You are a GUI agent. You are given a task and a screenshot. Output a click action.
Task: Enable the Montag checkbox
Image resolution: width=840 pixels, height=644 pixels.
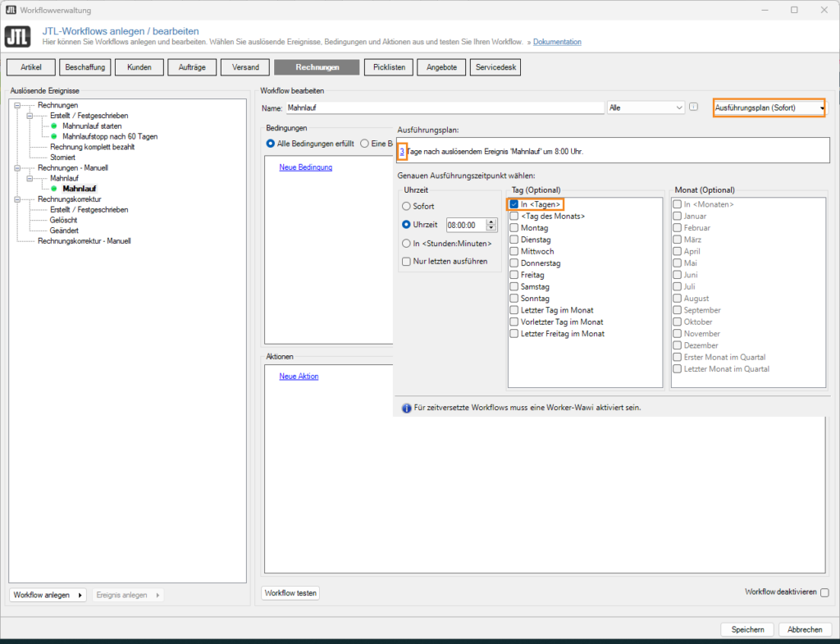[513, 227]
